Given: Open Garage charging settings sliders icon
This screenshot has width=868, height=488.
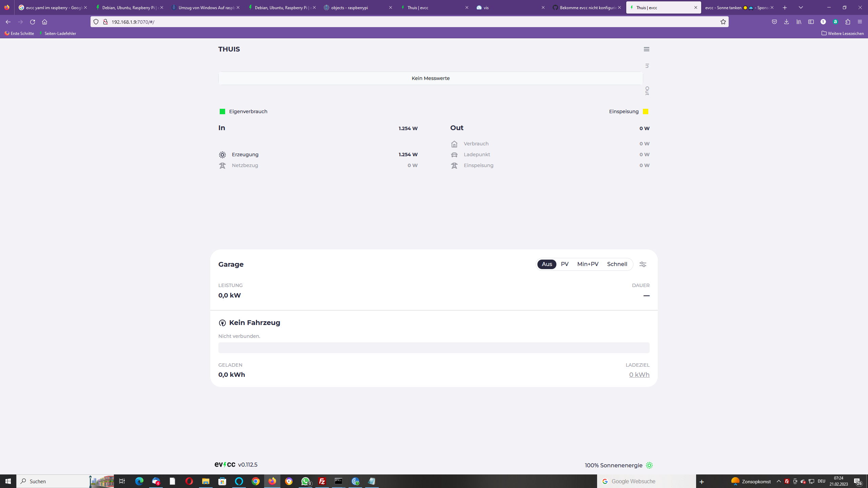Looking at the screenshot, I should [643, 264].
